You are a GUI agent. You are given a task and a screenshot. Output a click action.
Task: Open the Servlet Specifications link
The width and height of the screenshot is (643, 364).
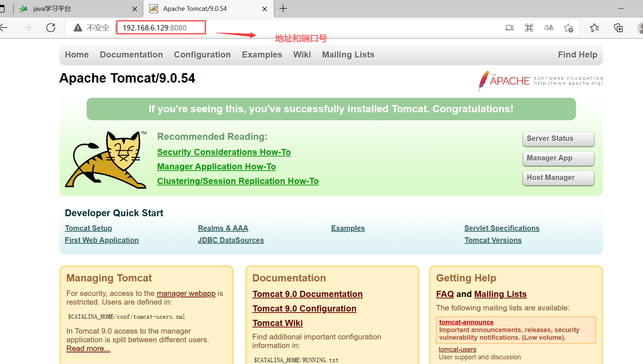point(502,228)
